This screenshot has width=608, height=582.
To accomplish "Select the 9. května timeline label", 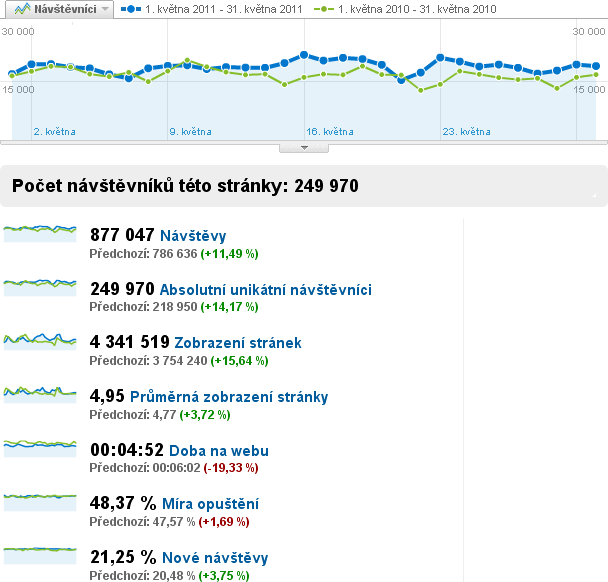I will 190,132.
